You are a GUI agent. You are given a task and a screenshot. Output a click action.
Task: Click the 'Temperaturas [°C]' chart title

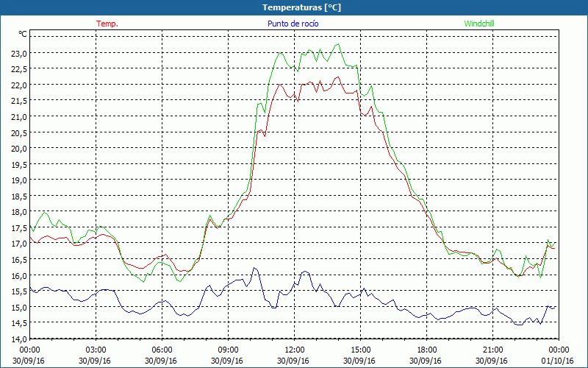301,7
